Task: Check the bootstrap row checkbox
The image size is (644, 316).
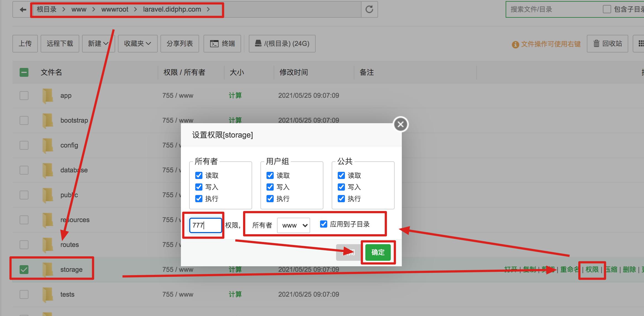Action: coord(24,120)
